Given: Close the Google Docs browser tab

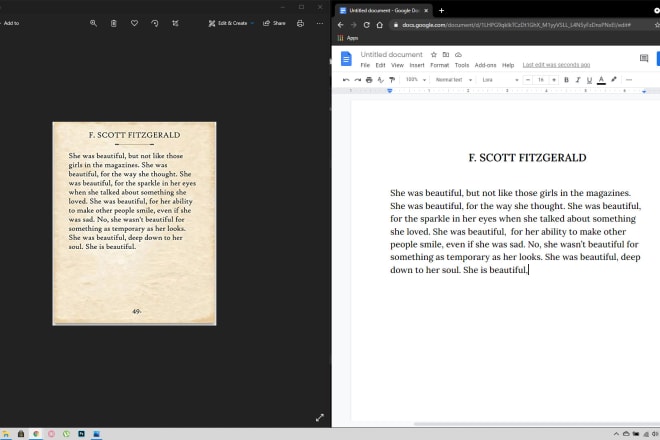Looking at the screenshot, I should click(x=426, y=11).
